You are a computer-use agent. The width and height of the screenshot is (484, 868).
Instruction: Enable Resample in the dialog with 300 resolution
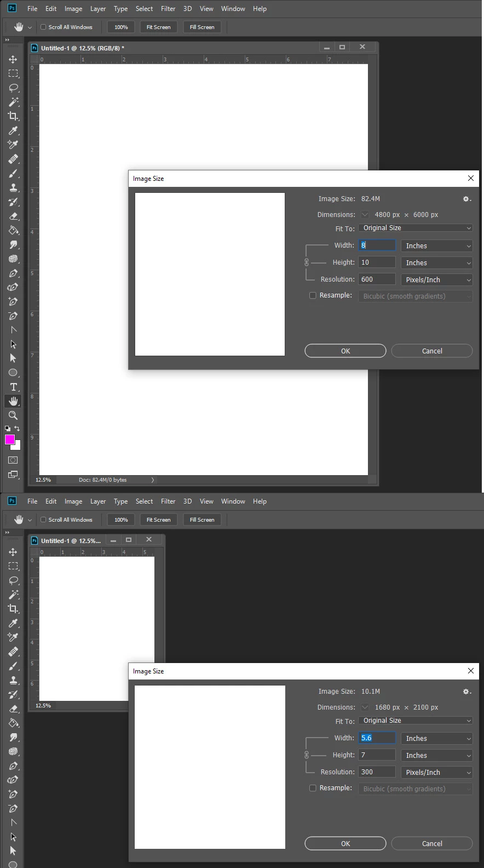[x=313, y=788]
